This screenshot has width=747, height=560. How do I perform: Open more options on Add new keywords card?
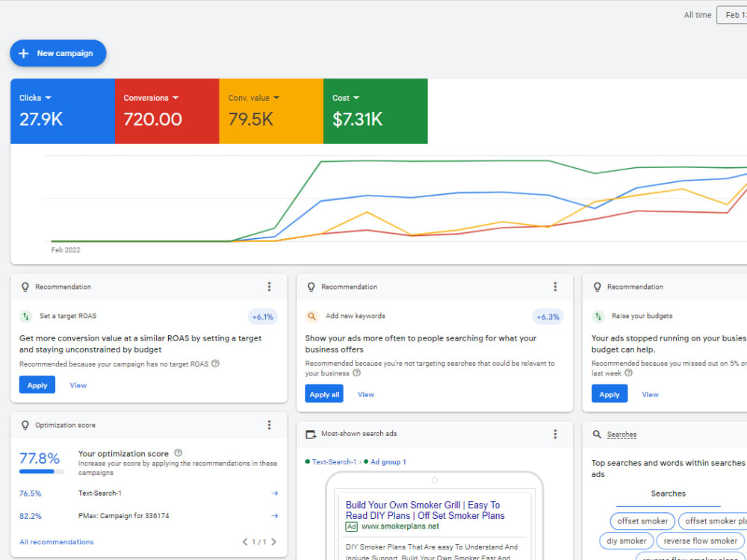tap(555, 287)
